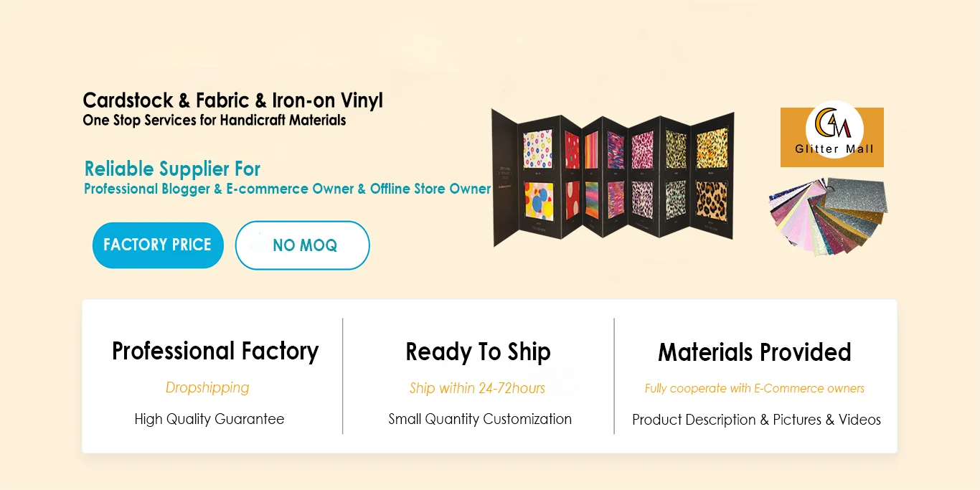Click the Reliable Supplier For text
980x490 pixels.
pos(172,169)
